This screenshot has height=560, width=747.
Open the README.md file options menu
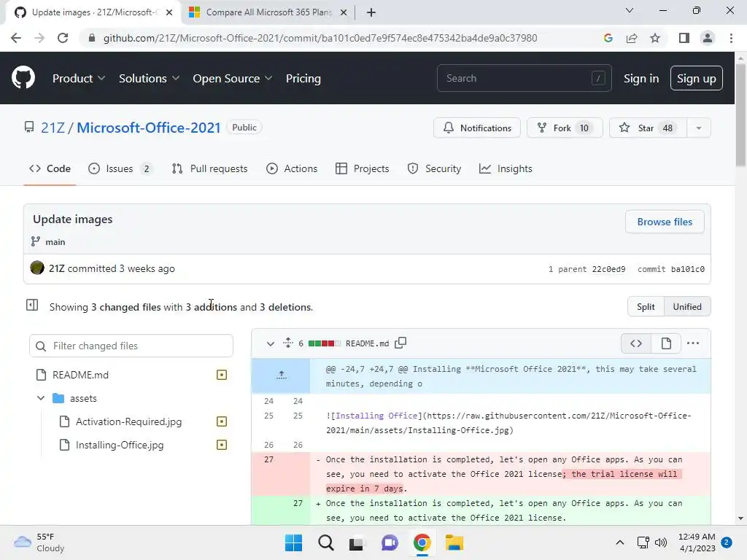click(693, 343)
